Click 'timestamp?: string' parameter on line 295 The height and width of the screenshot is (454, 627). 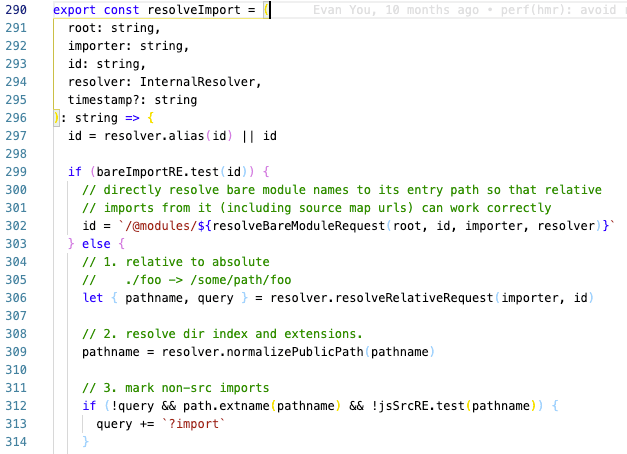pos(132,100)
